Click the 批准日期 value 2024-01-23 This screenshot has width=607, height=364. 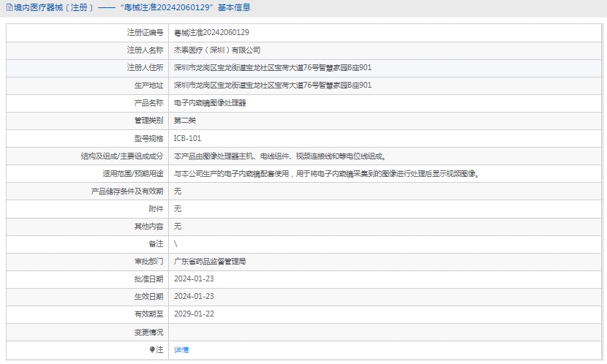pyautogui.click(x=194, y=278)
